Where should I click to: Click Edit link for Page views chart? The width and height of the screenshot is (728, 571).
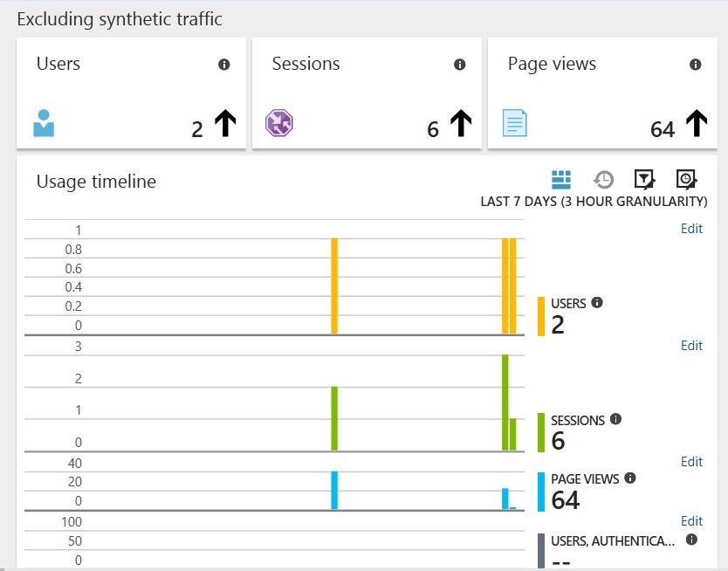pos(691,462)
